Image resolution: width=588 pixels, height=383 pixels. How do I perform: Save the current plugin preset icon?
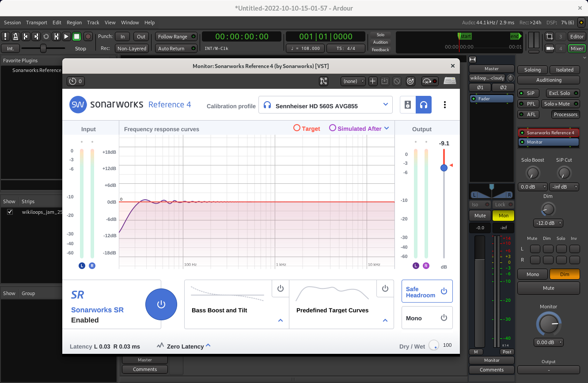[x=384, y=81]
